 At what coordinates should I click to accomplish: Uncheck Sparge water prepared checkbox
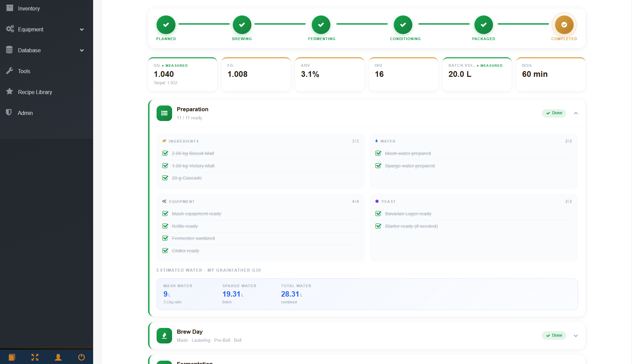(x=378, y=166)
